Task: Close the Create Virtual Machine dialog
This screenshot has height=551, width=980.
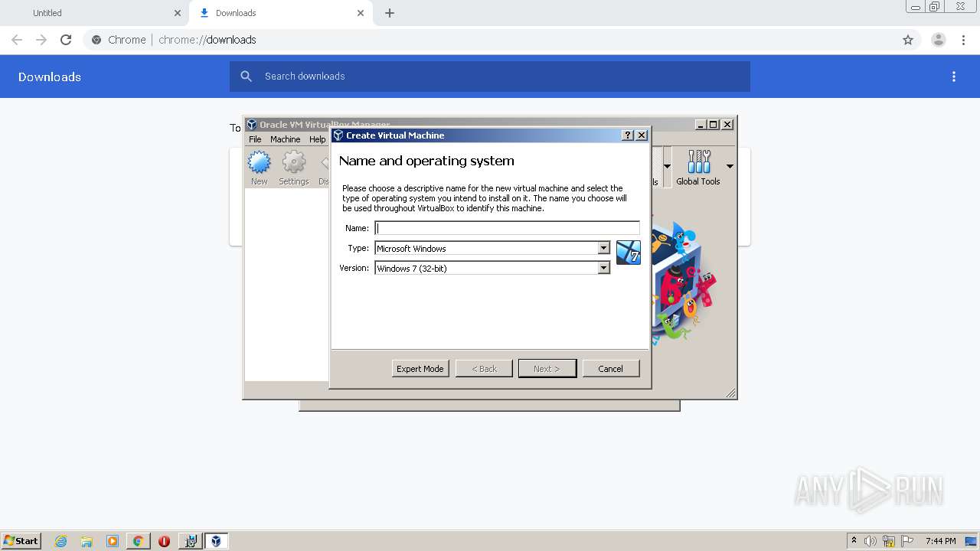Action: [642, 135]
